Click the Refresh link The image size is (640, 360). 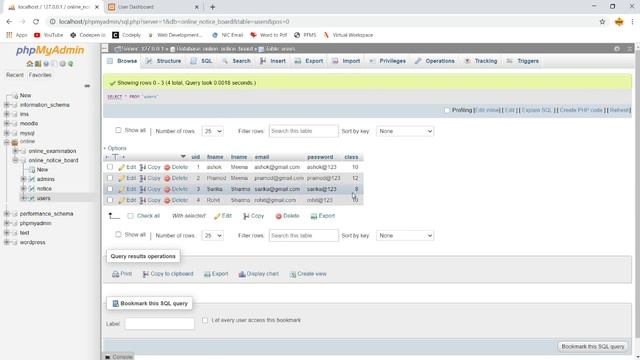(x=619, y=110)
